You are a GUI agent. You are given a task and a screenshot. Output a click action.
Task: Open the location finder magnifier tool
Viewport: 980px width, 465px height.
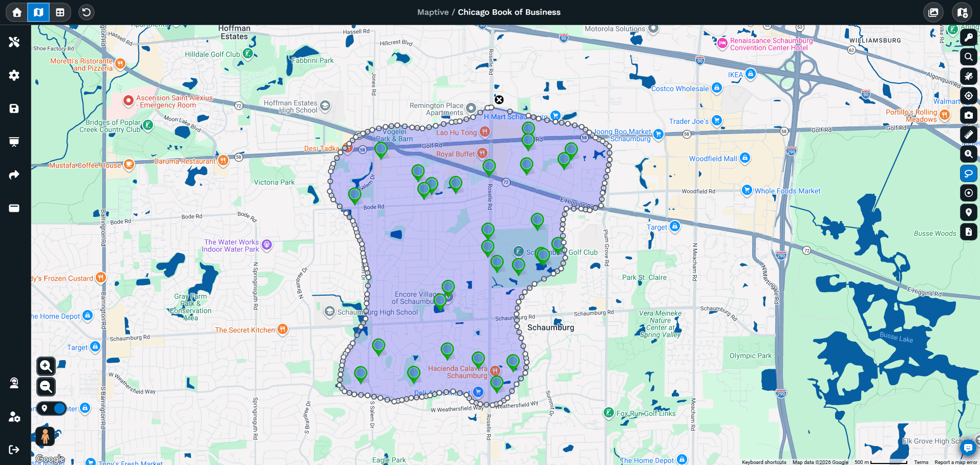pos(969,154)
